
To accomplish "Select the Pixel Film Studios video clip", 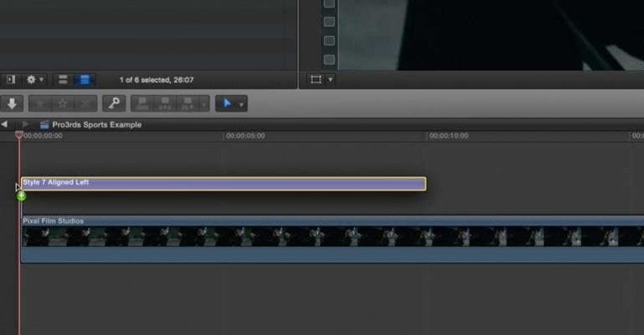I will [x=333, y=239].
